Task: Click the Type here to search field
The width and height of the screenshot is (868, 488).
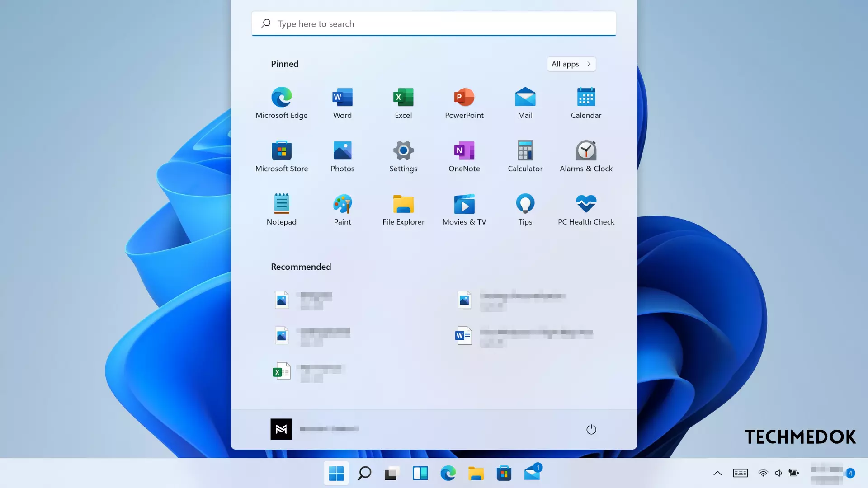Action: pos(434,23)
